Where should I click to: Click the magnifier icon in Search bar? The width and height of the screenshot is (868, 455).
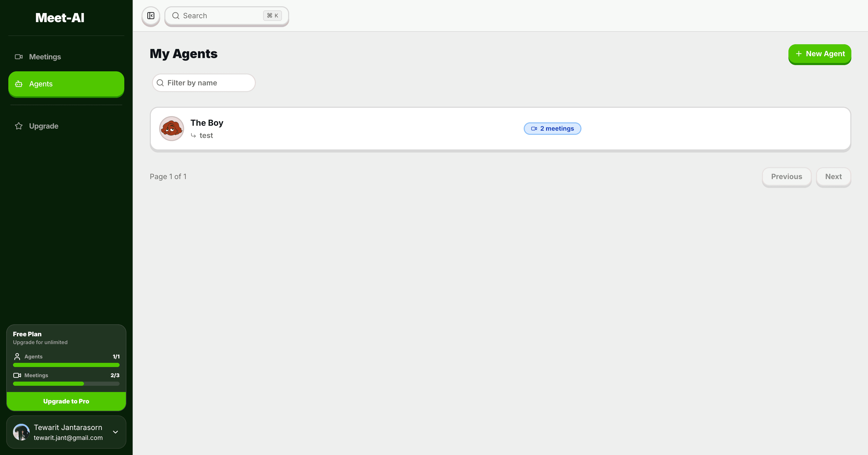tap(176, 16)
